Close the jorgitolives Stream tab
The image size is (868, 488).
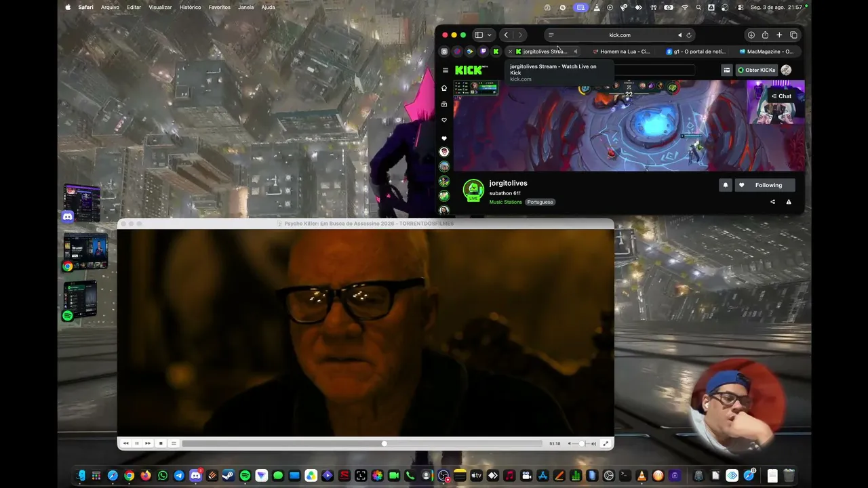(510, 52)
